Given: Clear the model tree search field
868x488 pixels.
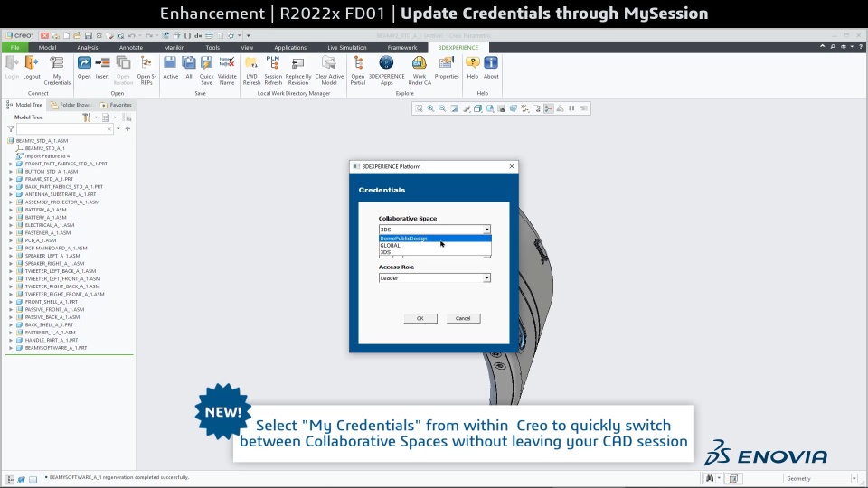Looking at the screenshot, I should click(x=109, y=129).
